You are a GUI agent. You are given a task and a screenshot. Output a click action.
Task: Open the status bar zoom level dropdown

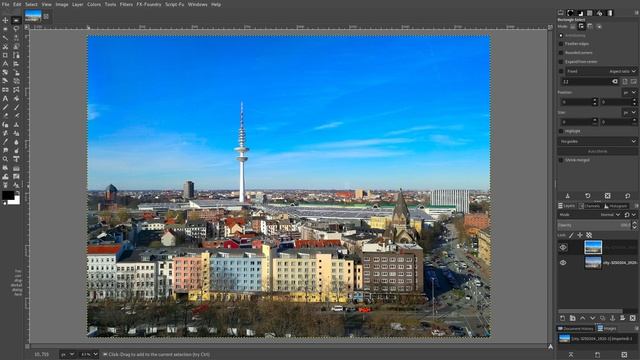[89, 354]
